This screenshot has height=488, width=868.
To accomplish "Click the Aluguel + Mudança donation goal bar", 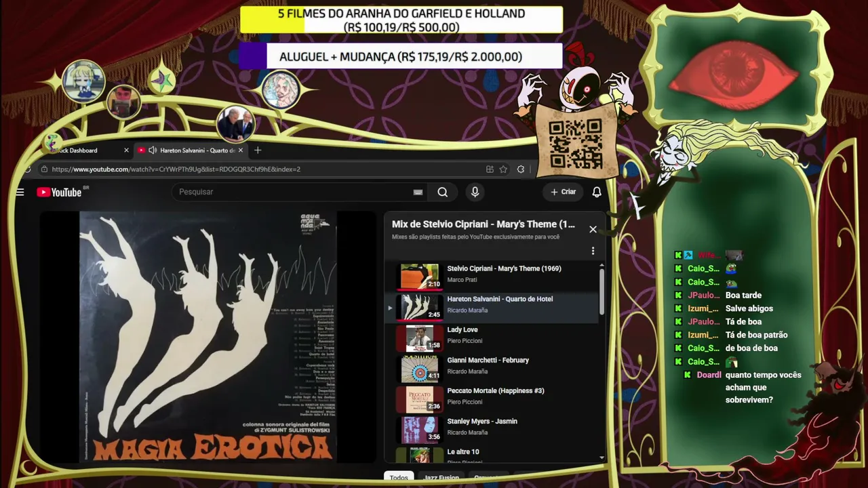I will 401,56.
